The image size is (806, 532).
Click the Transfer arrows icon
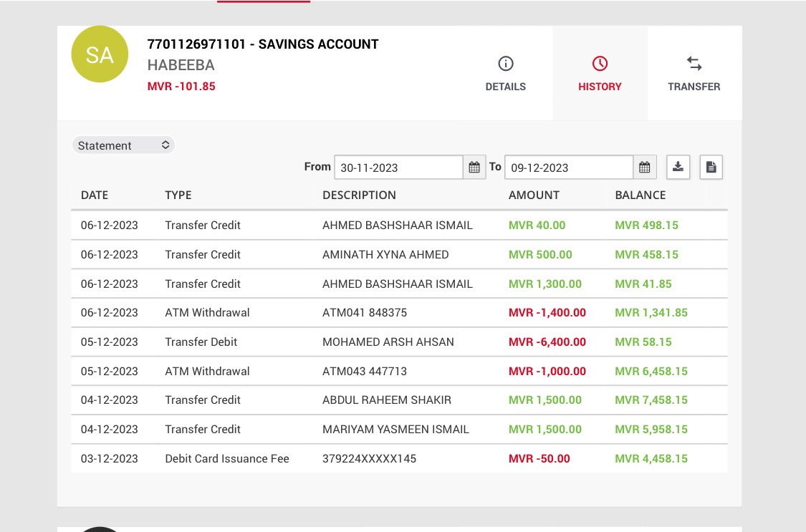tap(694, 64)
